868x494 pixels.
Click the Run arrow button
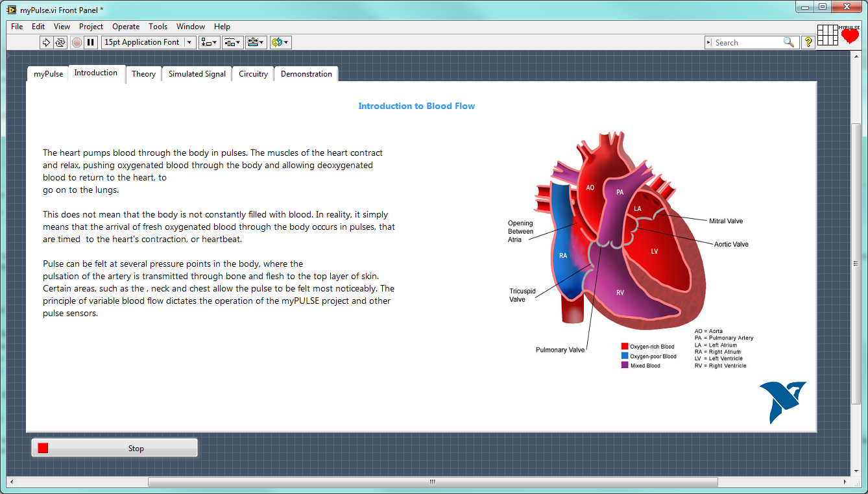pyautogui.click(x=46, y=42)
